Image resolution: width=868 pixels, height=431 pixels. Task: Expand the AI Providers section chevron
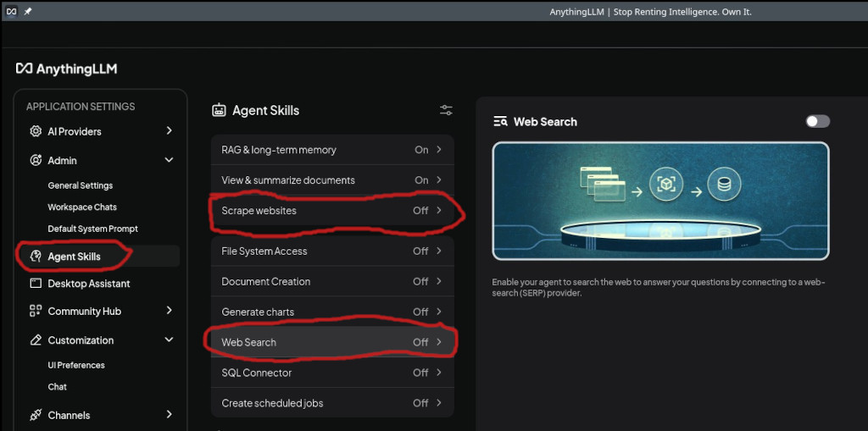click(169, 130)
